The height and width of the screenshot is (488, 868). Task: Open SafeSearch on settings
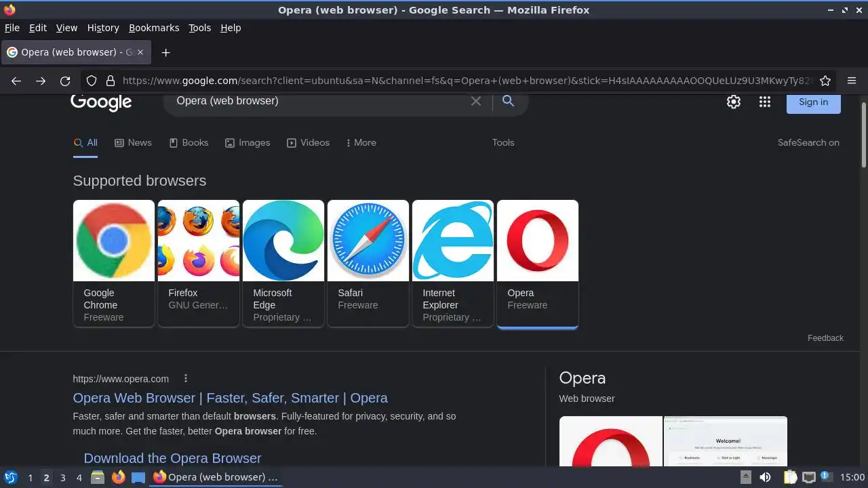click(x=808, y=142)
